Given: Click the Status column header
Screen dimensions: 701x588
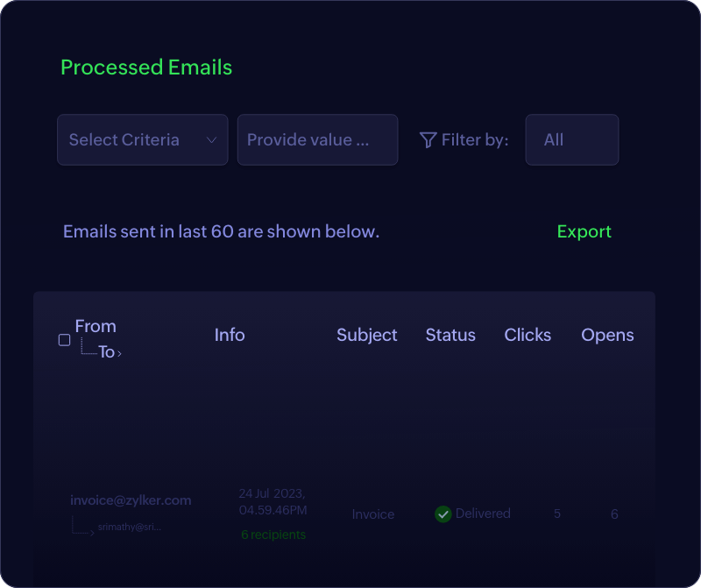Looking at the screenshot, I should pos(450,335).
